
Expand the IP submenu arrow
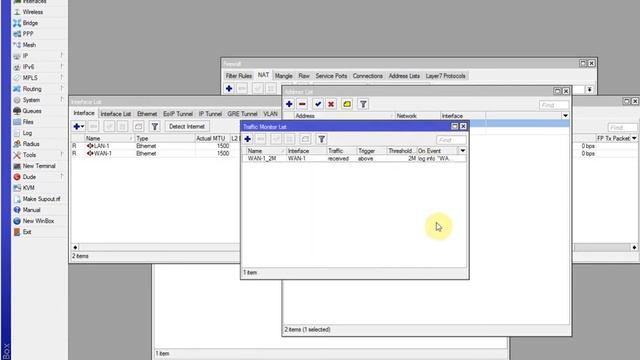pos(62,56)
